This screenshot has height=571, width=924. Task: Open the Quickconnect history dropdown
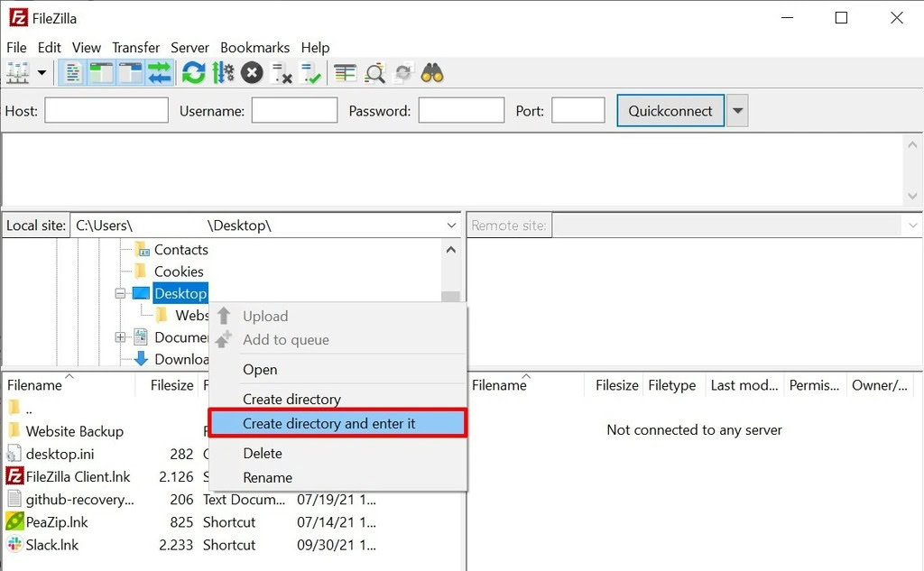coord(737,109)
